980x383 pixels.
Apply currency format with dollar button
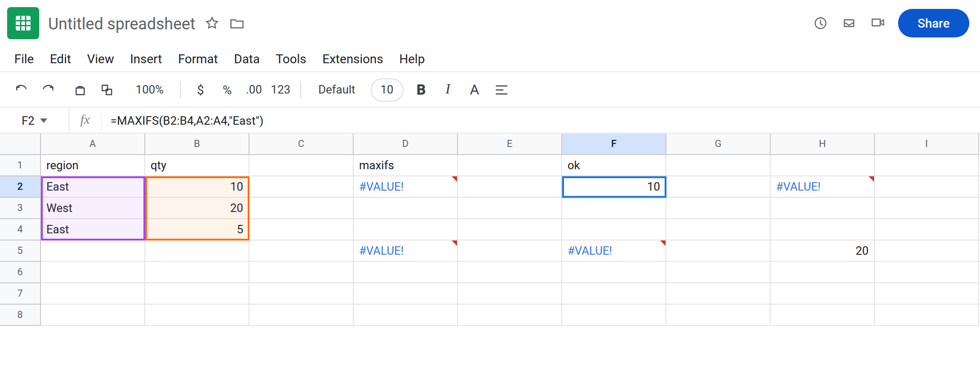tap(200, 90)
